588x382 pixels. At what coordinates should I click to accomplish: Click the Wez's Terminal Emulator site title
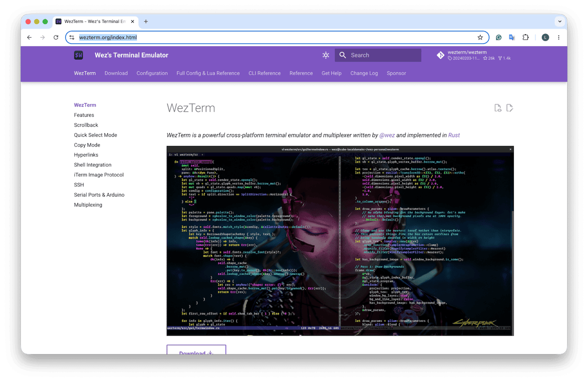click(131, 55)
